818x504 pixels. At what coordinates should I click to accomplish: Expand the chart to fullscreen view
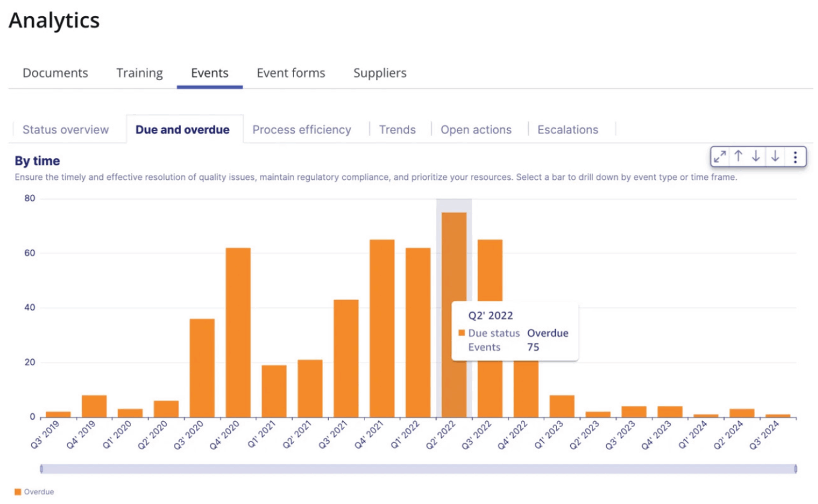coord(720,156)
